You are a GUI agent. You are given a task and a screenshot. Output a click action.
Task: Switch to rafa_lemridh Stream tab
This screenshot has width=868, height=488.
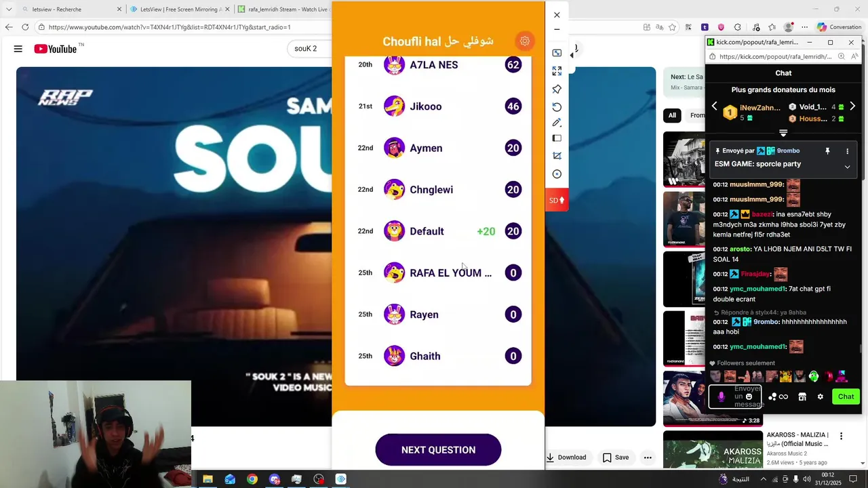point(283,9)
